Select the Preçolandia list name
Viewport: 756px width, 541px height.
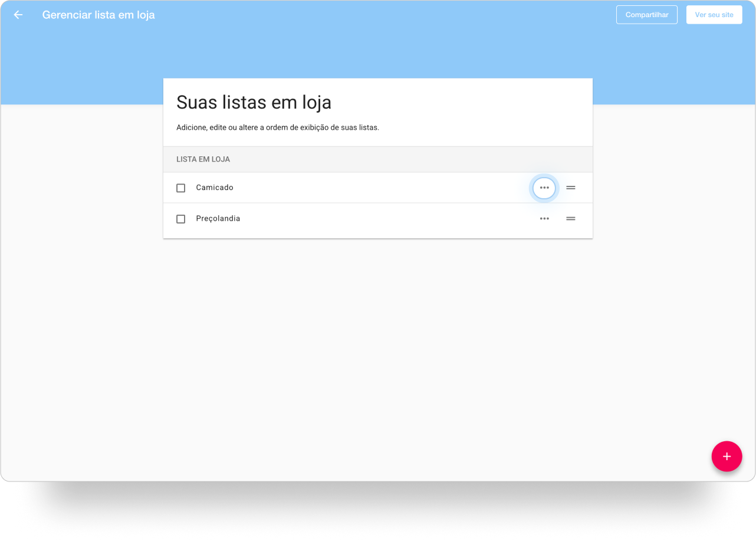[218, 219]
